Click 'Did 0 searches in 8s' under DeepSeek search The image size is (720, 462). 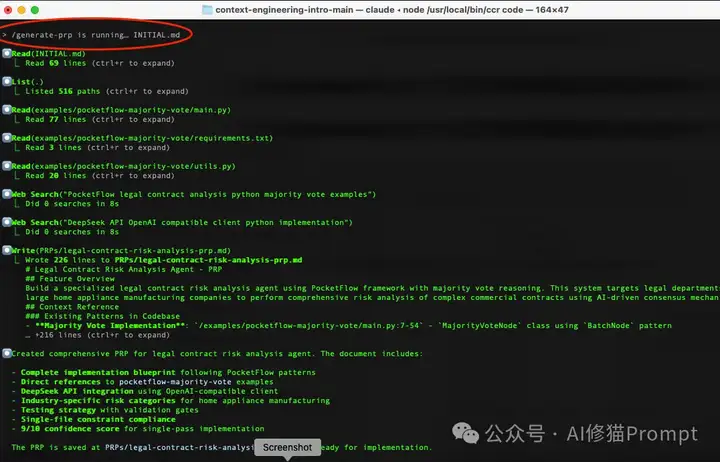72,232
